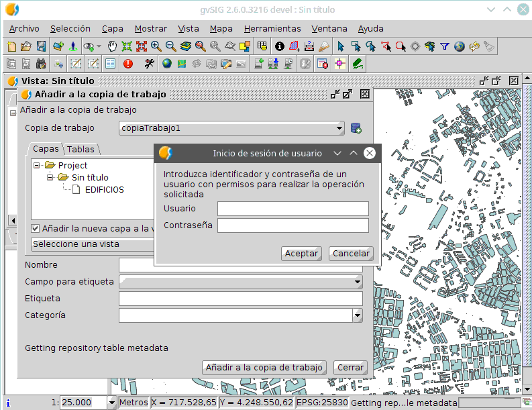Click the black information tool icon
The width and height of the screenshot is (532, 410).
[x=280, y=46]
